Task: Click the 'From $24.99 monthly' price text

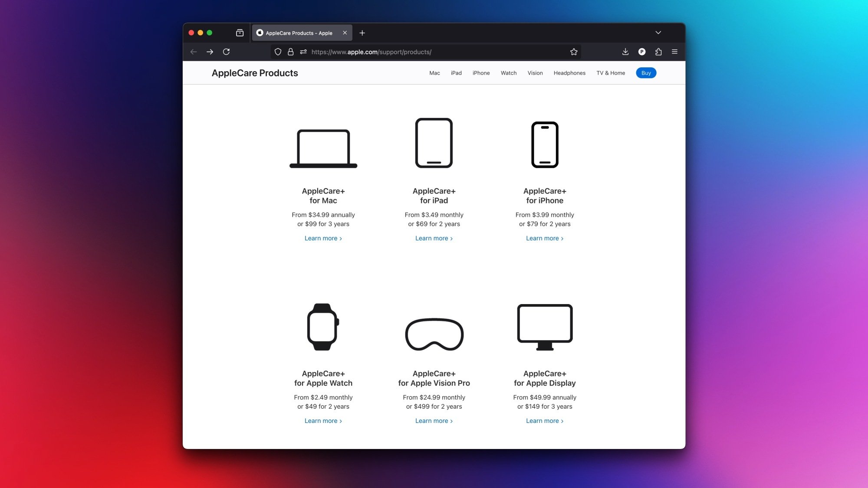Action: (434, 398)
